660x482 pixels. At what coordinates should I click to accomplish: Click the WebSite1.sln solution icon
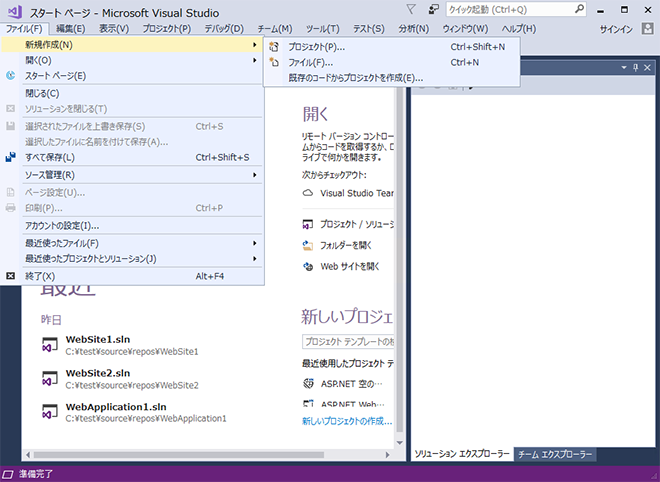(50, 345)
